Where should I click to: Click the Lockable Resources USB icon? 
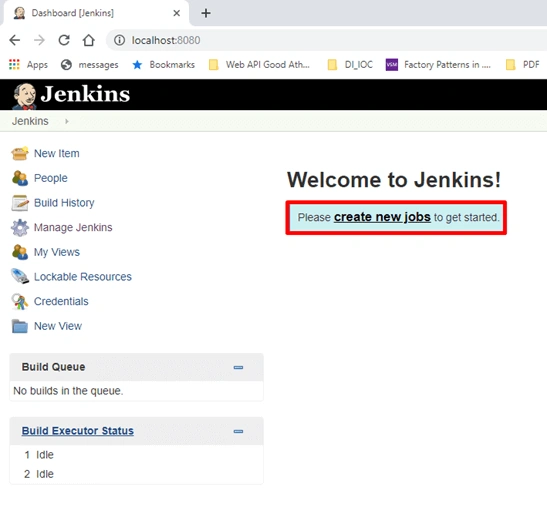pyautogui.click(x=20, y=276)
